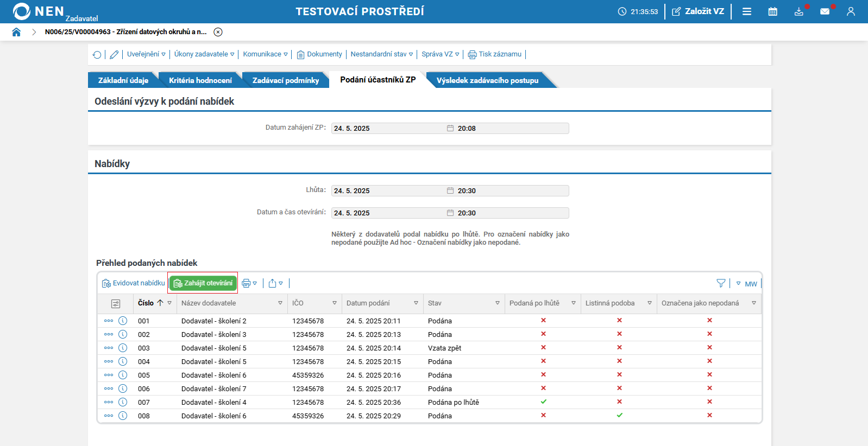Open the Stav column filter dropdown
Screen dimensions: 868x446
point(498,303)
